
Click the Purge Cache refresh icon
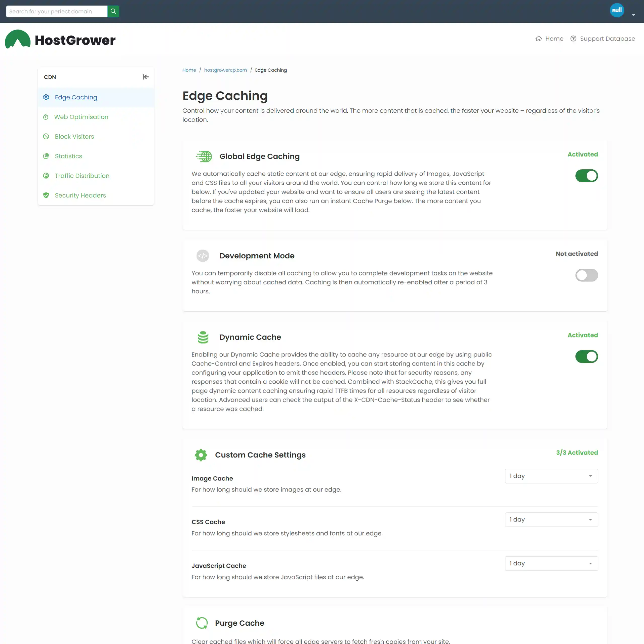coord(202,623)
